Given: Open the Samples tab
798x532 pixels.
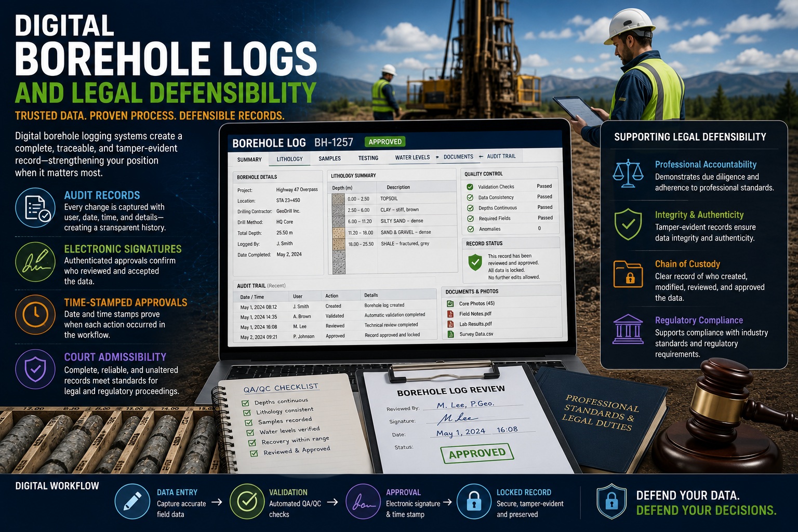Looking at the screenshot, I should 329,158.
